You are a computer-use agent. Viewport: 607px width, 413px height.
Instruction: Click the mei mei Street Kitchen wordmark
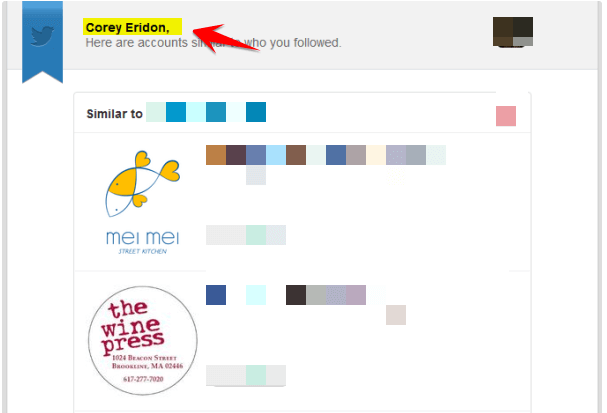pyautogui.click(x=142, y=242)
